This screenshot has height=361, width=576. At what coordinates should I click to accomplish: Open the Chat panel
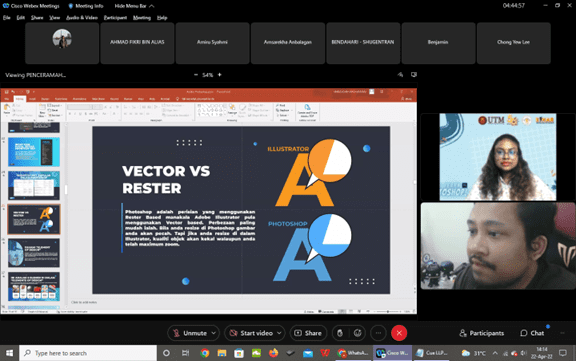point(532,333)
